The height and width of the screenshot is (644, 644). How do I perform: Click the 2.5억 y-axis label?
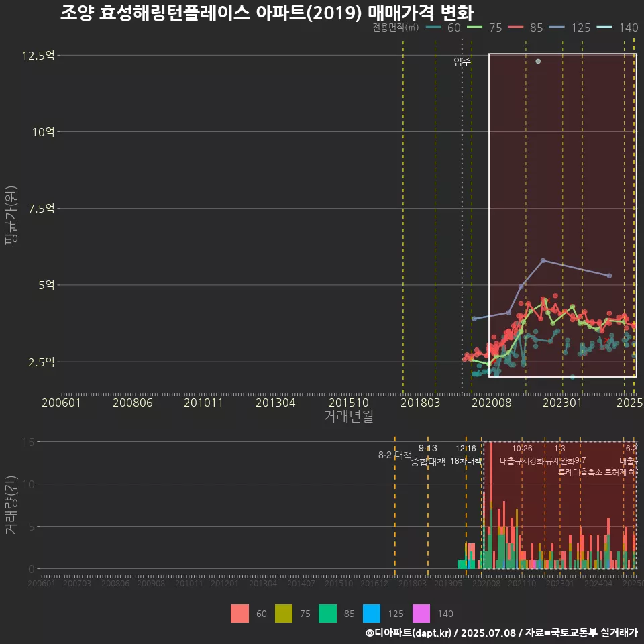pyautogui.click(x=42, y=362)
